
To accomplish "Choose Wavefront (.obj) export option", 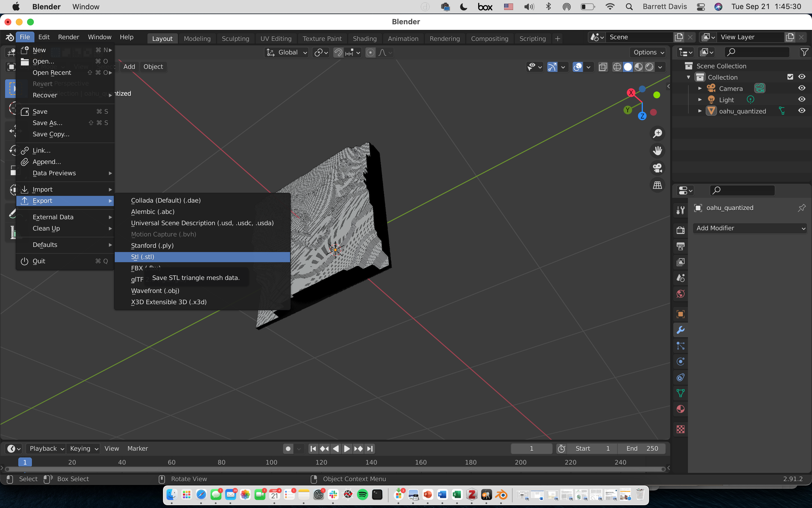I will pyautogui.click(x=202, y=291).
